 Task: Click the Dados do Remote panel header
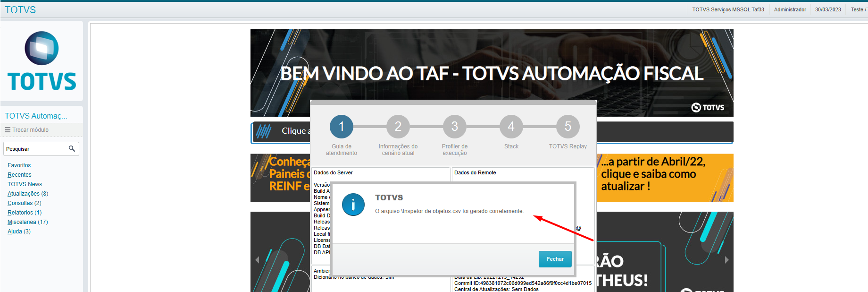tap(475, 172)
